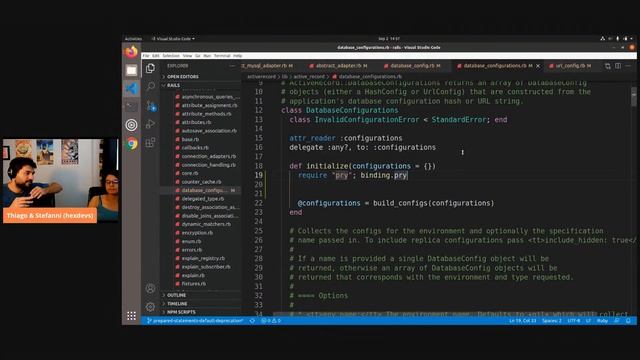Screen dimensions: 640x360
Task: Open the Selection menu
Action: pyautogui.click(x=171, y=56)
